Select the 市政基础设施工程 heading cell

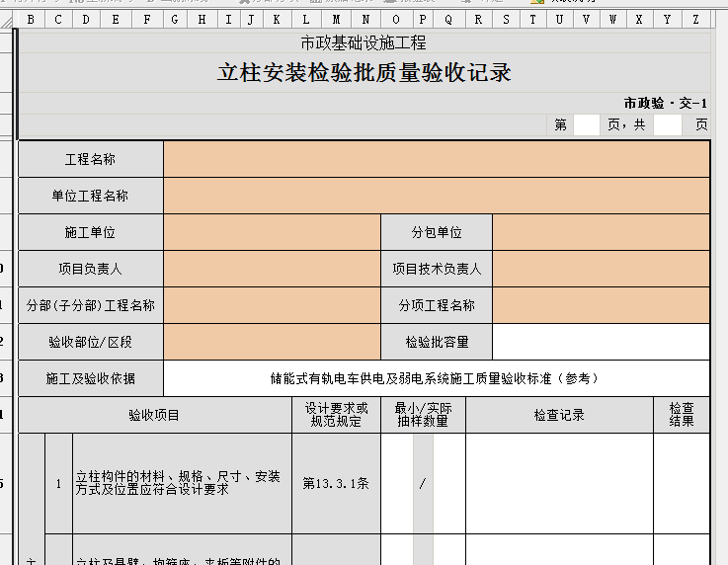pos(364,42)
